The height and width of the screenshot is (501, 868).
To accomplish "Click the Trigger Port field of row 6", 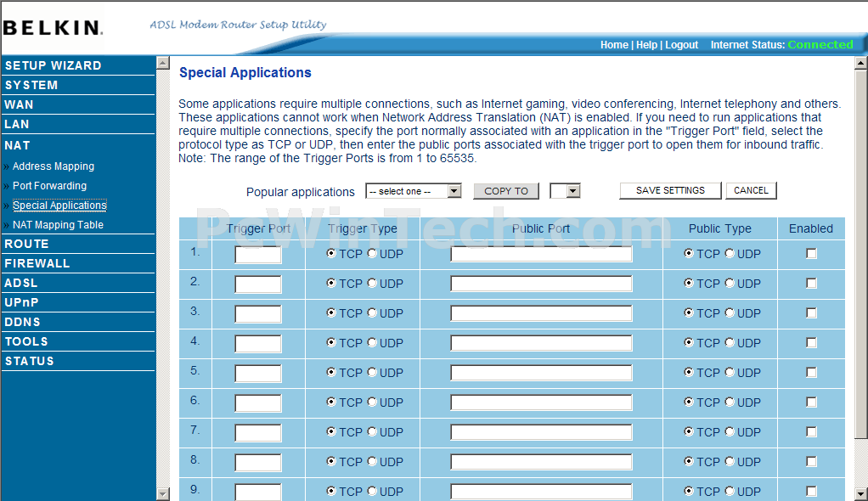I will pyautogui.click(x=258, y=403).
